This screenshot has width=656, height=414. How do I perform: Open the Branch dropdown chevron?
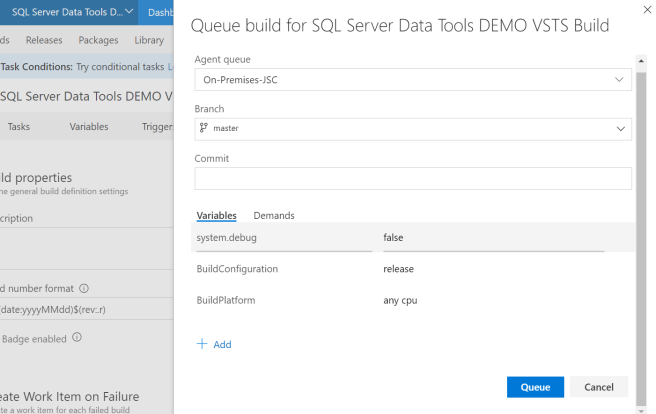coord(619,128)
